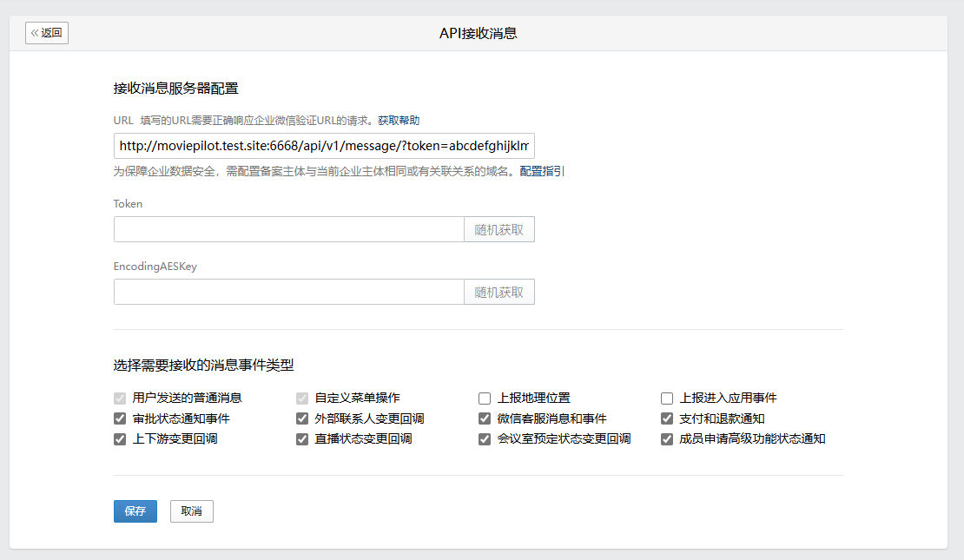This screenshot has width=964, height=560.
Task: Generate random EncodingAESKey with 随机获取
Action: (499, 292)
